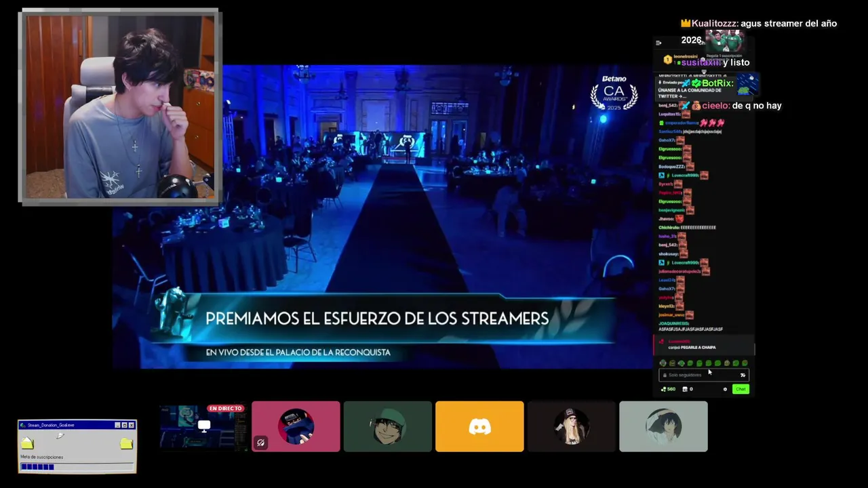Click 'EN VIVO DESDE EL PALACIO DE LA RECONQUISTA' caption

tap(298, 352)
